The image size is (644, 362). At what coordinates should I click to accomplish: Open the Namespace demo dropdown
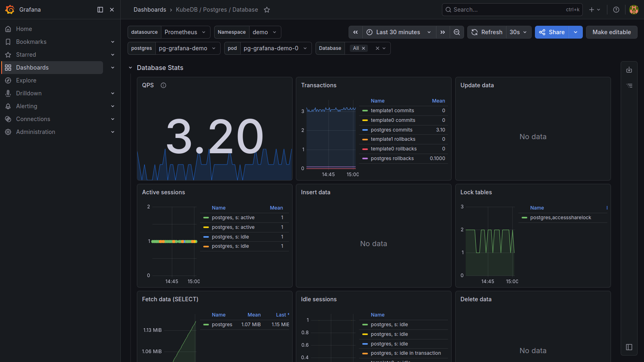(x=265, y=32)
